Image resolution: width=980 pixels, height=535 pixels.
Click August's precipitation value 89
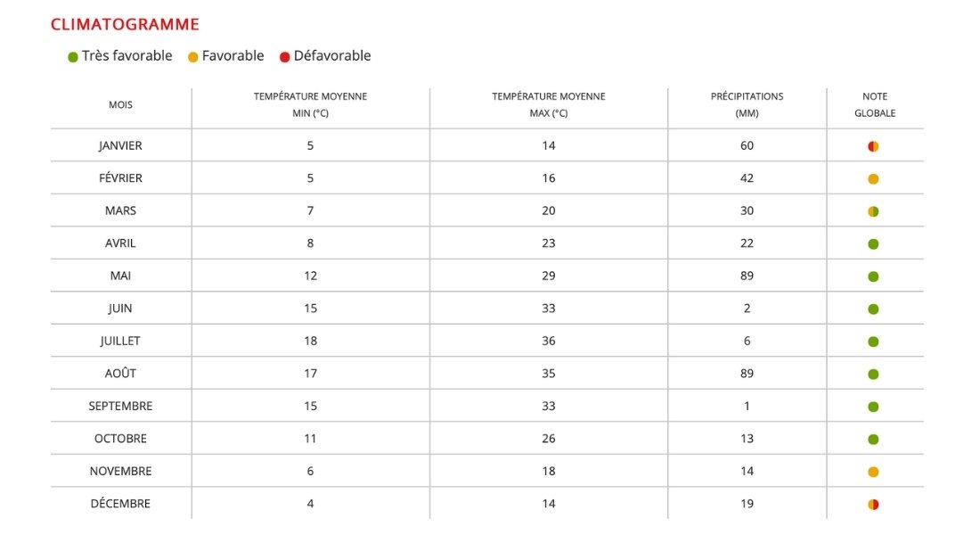(x=747, y=374)
